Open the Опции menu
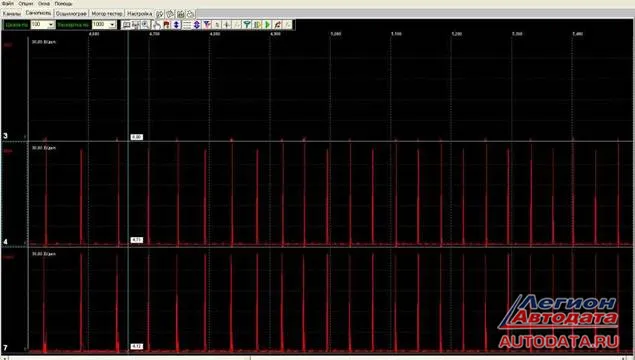Image resolution: width=635 pixels, height=360 pixels. 26,4
